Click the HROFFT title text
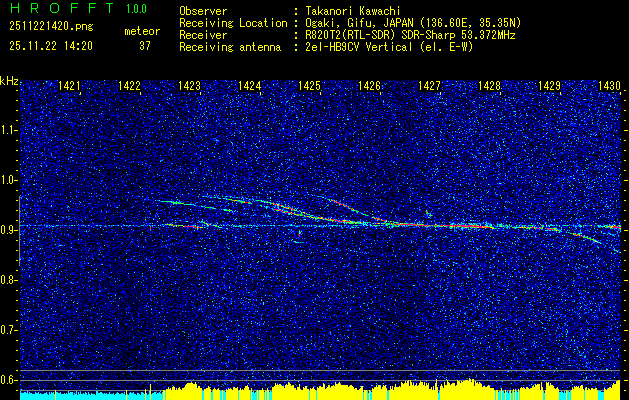 click(62, 8)
